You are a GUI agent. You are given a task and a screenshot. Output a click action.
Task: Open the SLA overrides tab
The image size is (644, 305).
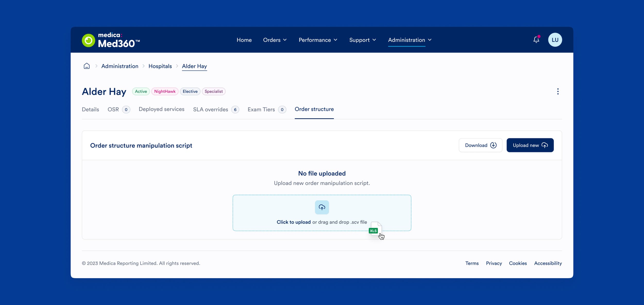point(216,109)
